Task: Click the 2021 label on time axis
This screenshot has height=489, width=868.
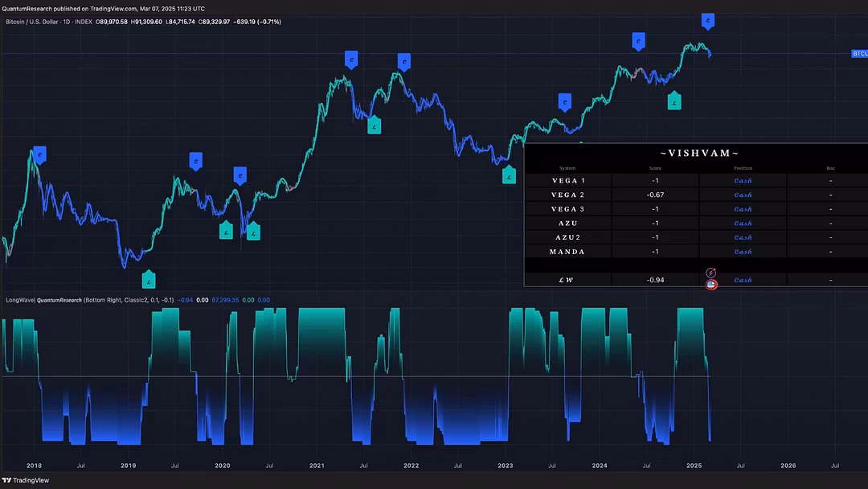Action: (317, 466)
